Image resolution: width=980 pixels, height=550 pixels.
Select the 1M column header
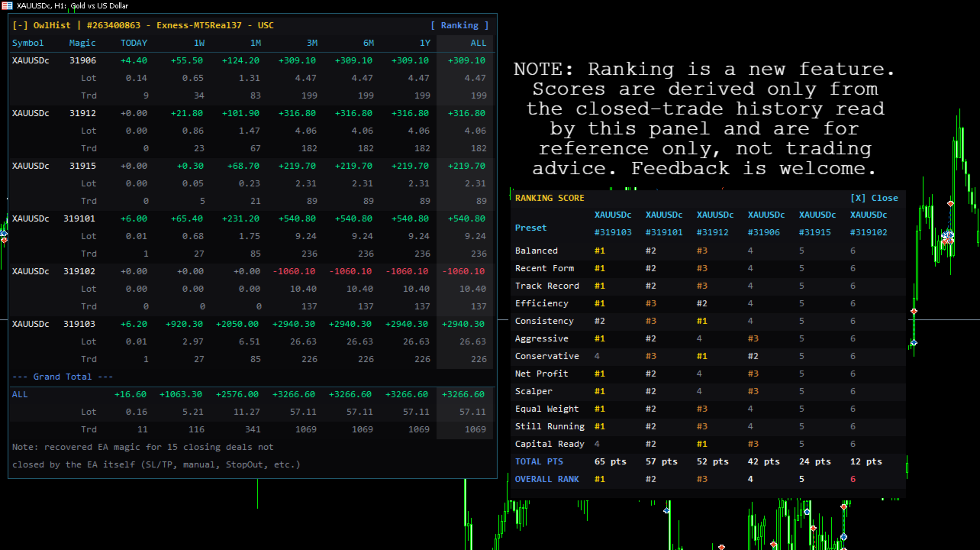tap(254, 43)
